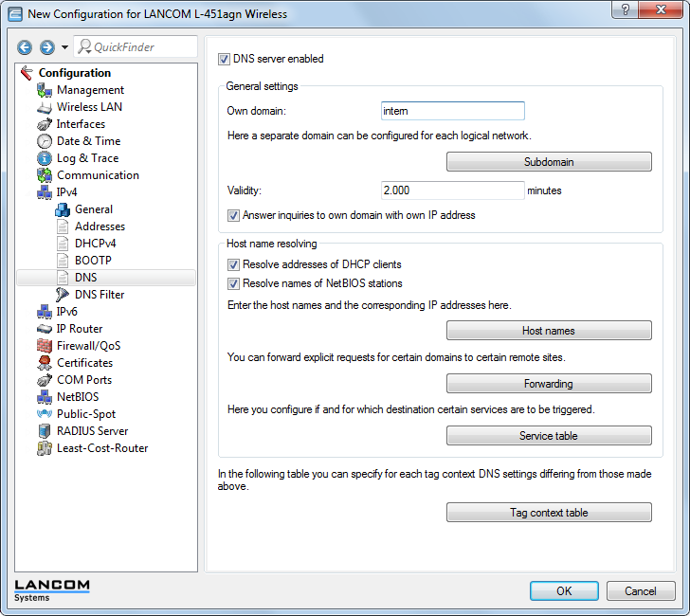Select the Wireless LAN icon
Image resolution: width=690 pixels, height=616 pixels.
[45, 107]
